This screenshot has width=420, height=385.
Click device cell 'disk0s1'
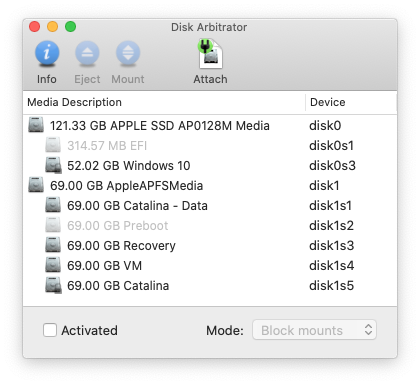point(331,146)
